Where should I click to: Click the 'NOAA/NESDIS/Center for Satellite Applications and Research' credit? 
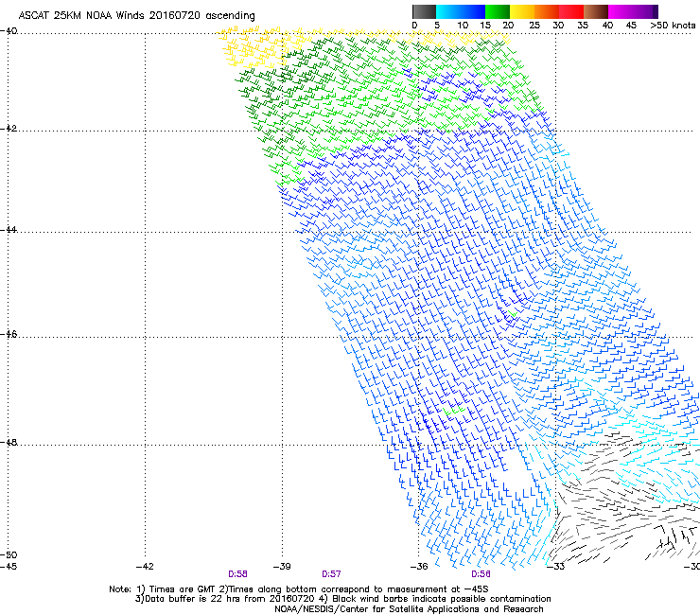[409, 609]
